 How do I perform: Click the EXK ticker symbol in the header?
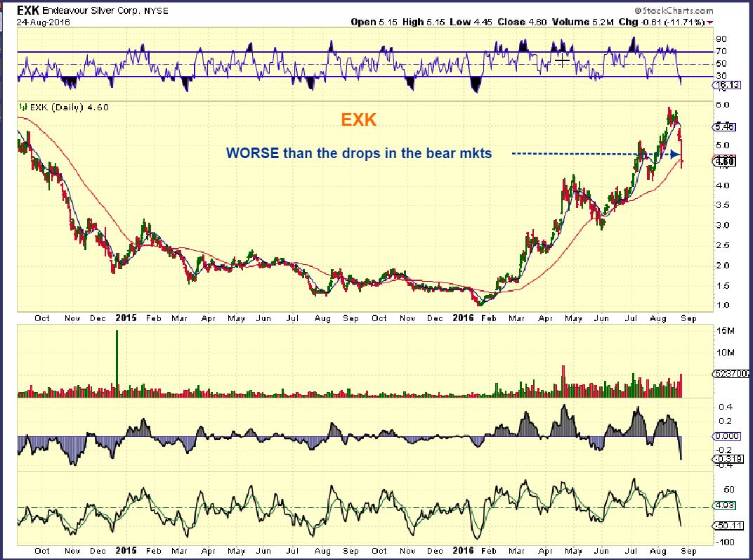click(x=28, y=11)
